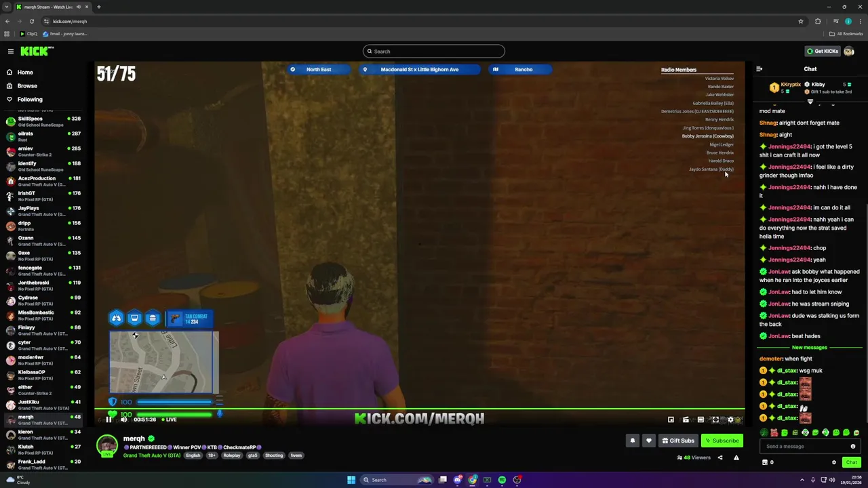Click the Kick logo
Viewport: 868px width, 488px height.
click(37, 51)
